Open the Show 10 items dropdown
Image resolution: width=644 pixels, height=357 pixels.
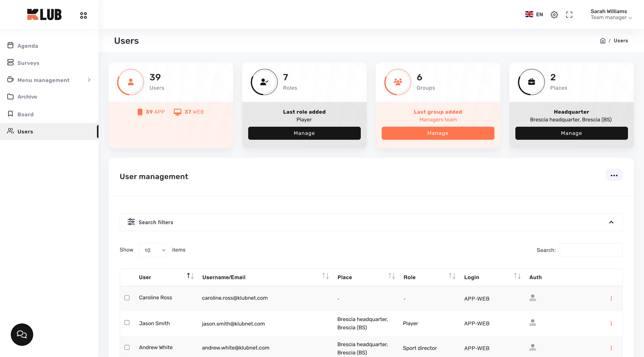[153, 250]
